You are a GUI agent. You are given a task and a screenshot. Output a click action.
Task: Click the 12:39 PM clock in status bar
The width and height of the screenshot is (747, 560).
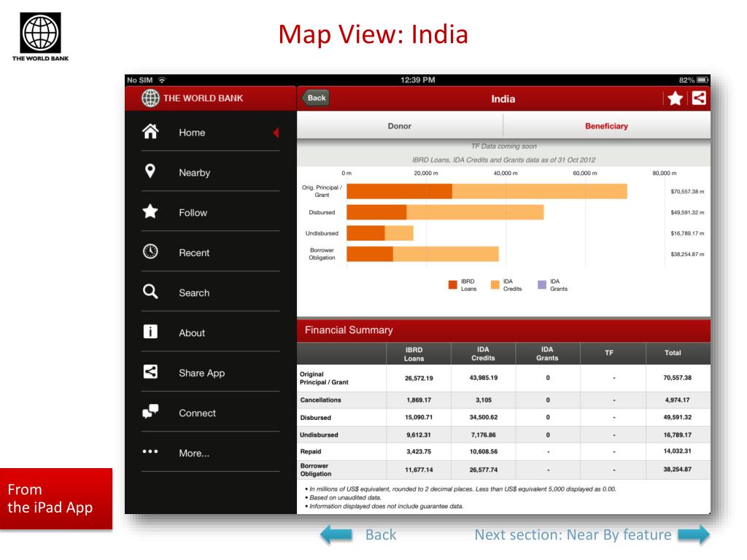tap(418, 80)
